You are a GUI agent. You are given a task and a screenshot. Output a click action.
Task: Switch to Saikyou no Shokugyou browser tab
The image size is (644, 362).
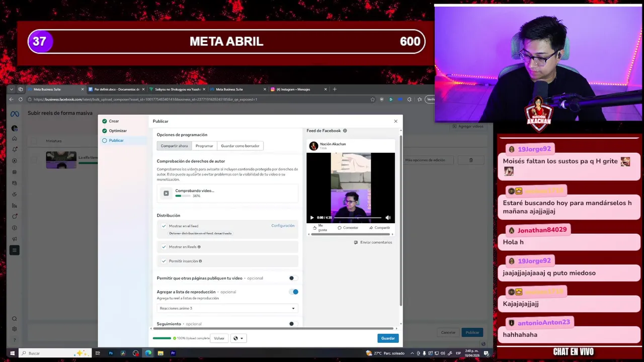tap(177, 89)
